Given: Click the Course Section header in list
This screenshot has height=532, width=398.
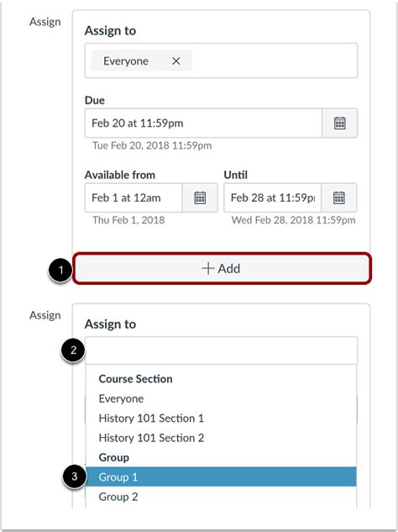Looking at the screenshot, I should pos(135,379).
